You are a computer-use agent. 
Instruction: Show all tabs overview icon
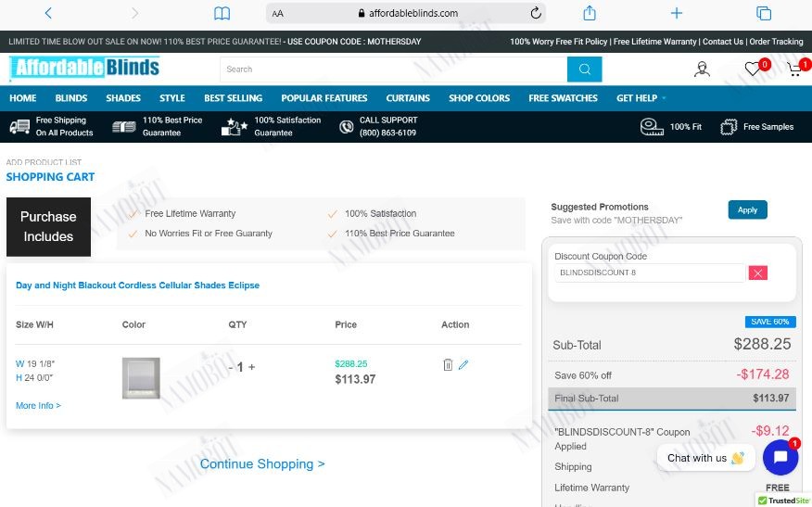click(764, 14)
